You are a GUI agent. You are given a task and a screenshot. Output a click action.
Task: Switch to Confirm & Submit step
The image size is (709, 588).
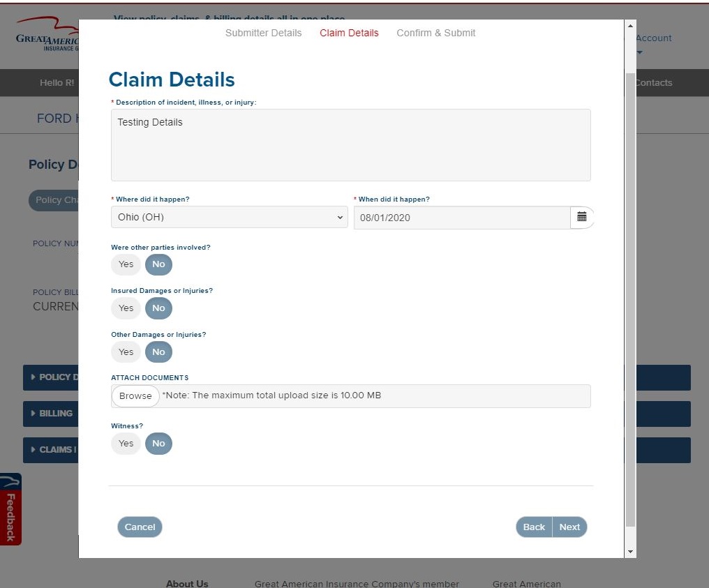(436, 33)
